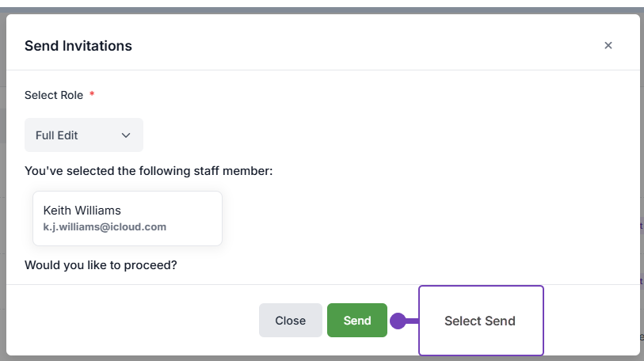The height and width of the screenshot is (361, 644).
Task: Click the grey Close button
Action: click(x=290, y=321)
